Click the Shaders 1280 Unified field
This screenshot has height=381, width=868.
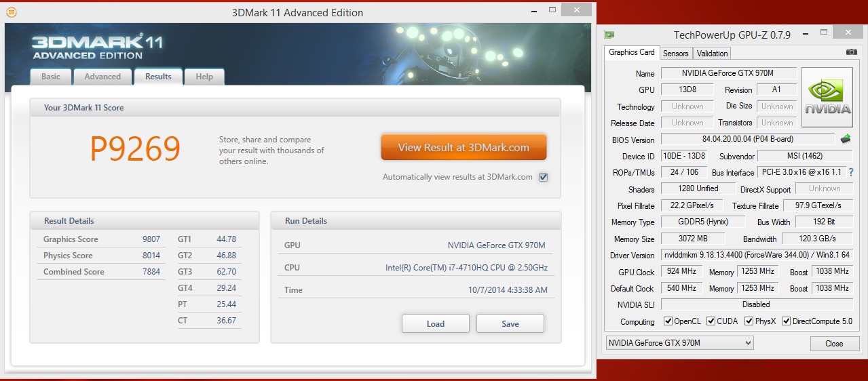point(699,189)
